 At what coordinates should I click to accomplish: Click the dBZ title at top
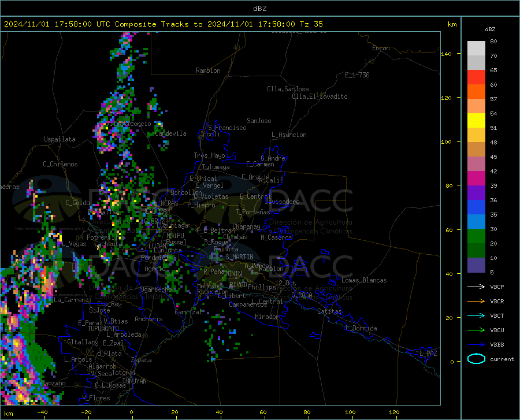pos(259,9)
